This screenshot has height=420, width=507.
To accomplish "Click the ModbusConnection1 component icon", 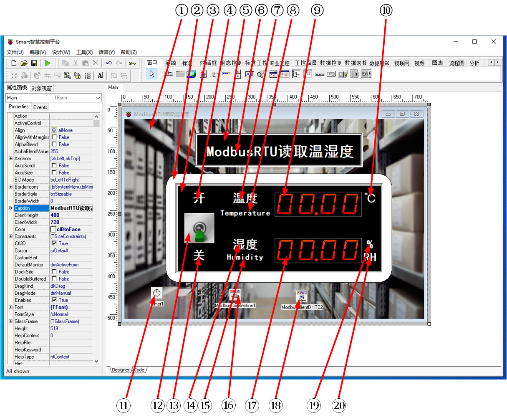I will tap(235, 294).
